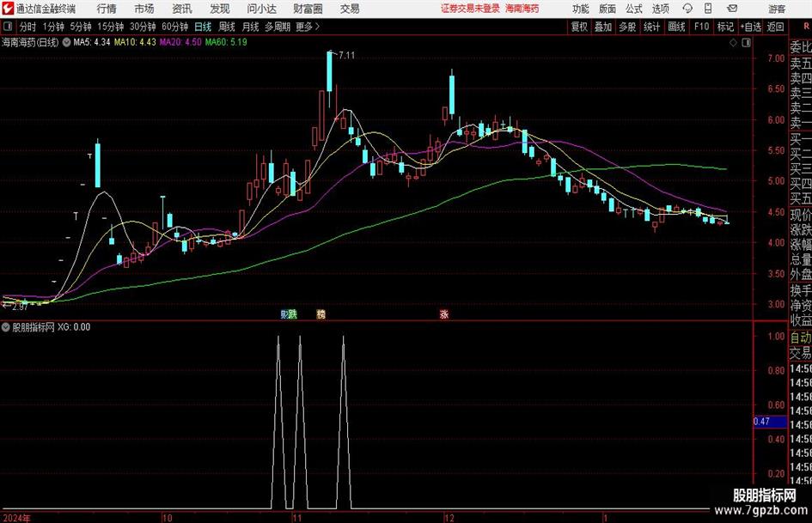812x523 pixels.
Task: Click the XG: 0.00 indicator value
Action: tap(74, 327)
